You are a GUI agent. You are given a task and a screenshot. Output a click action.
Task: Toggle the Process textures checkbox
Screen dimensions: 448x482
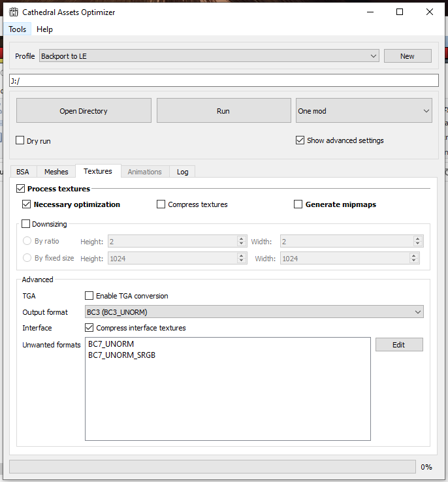coord(21,189)
